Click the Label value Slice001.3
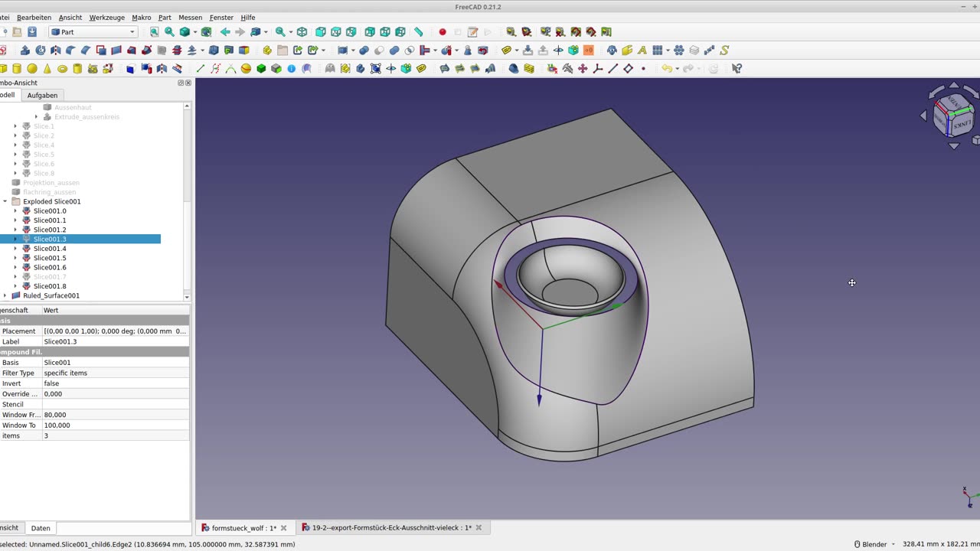980x551 pixels. [x=115, y=341]
